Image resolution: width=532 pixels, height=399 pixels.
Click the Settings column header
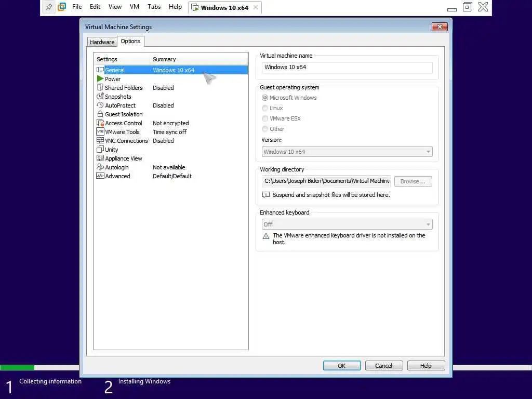coord(122,59)
